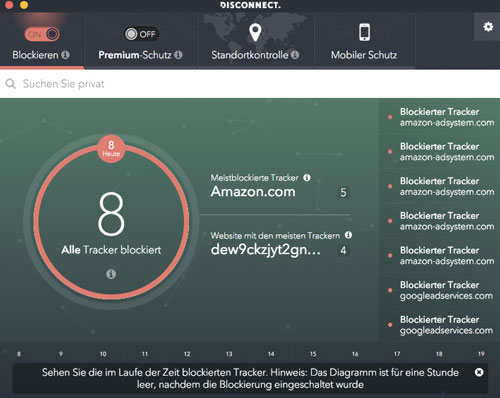Click hour 14 on the timeline

pyautogui.click(x=271, y=354)
